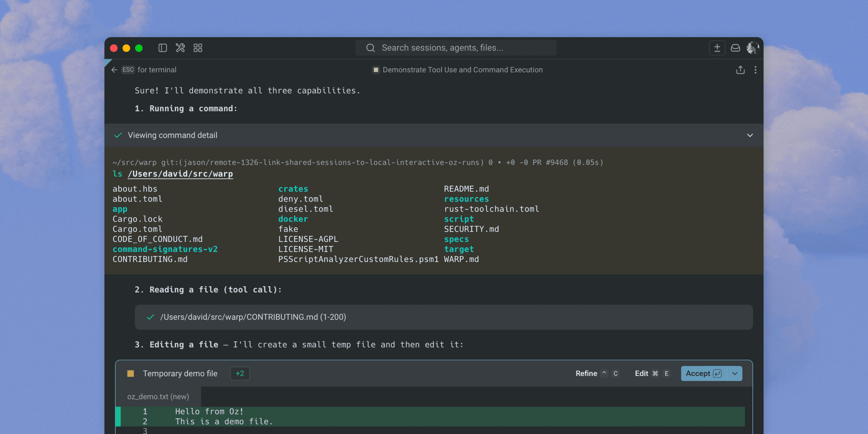The width and height of the screenshot is (868, 434).
Task: Select the oz_demo.txt (new) tab
Action: 158,397
